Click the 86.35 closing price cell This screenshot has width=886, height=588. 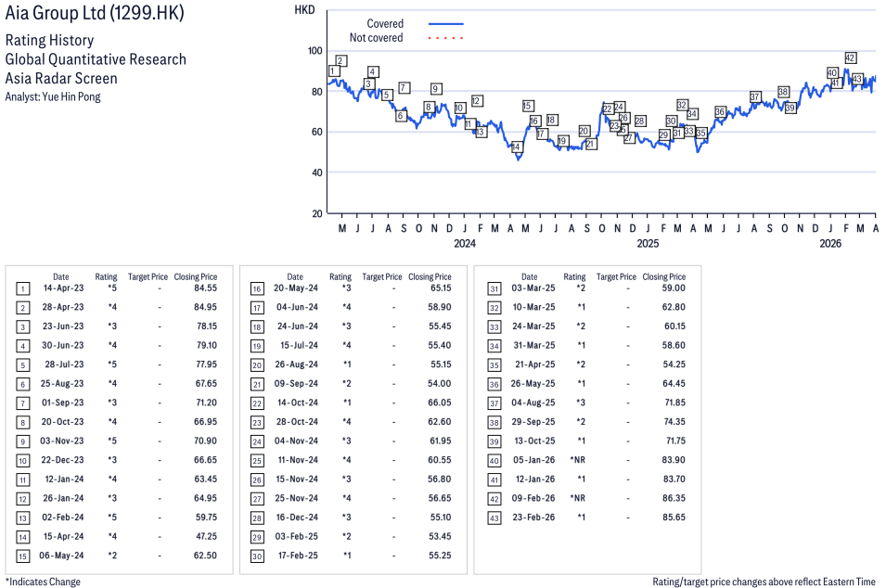tap(672, 498)
